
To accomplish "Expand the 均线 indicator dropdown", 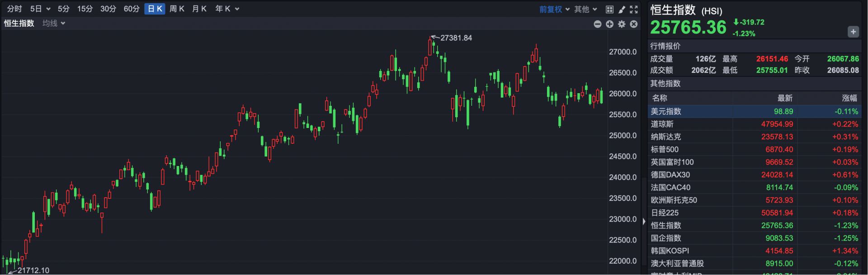I will tap(54, 23).
